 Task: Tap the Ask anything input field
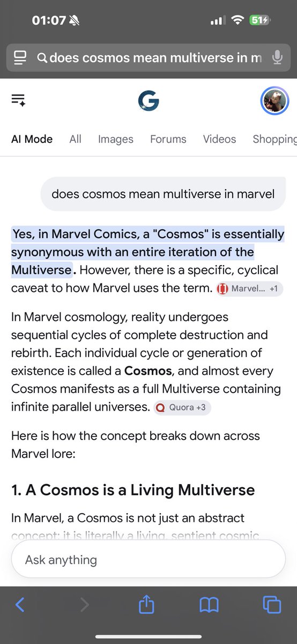[148, 559]
